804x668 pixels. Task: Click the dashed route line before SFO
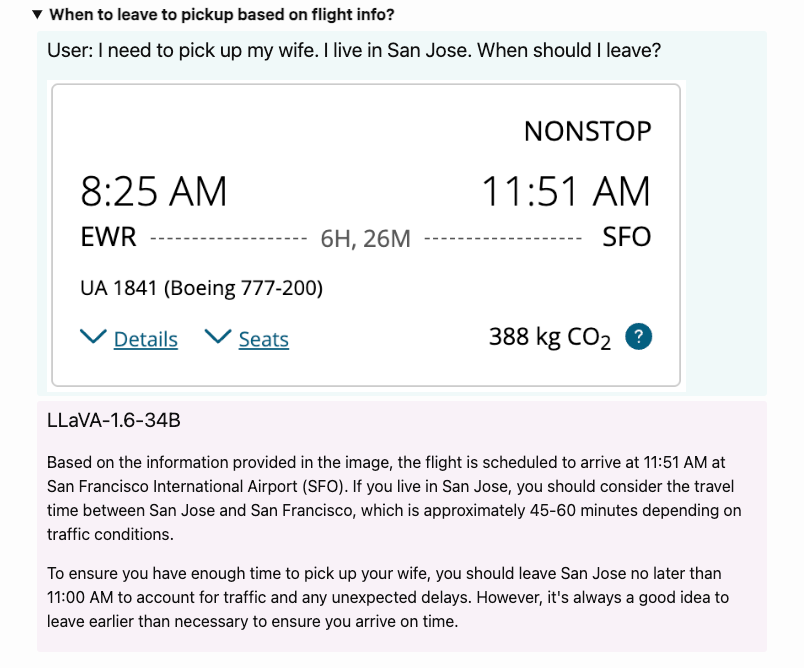[503, 239]
